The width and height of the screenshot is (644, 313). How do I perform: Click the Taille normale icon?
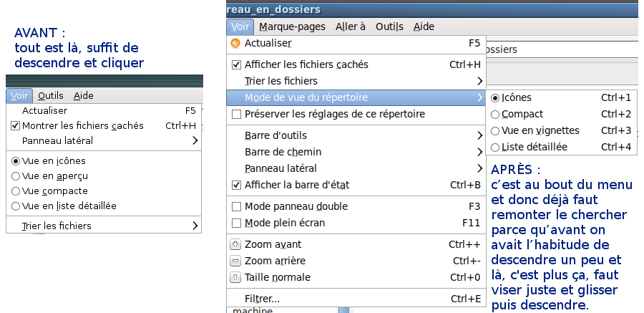point(235,278)
